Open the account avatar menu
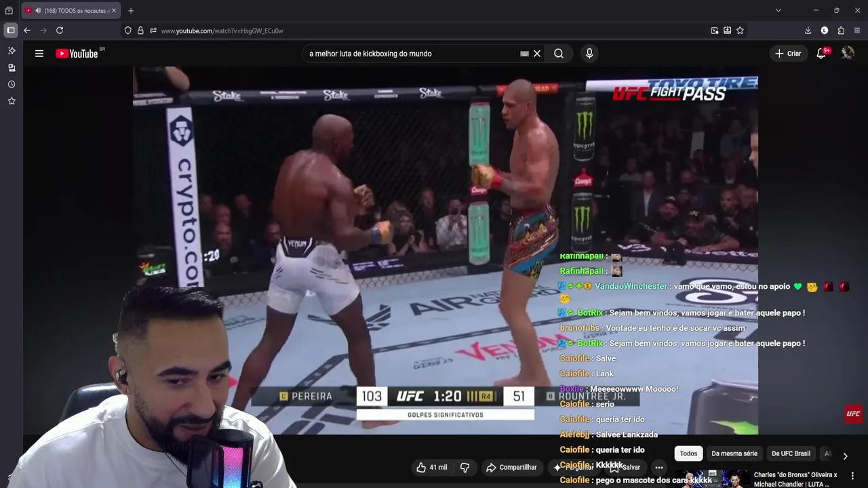 tap(848, 53)
